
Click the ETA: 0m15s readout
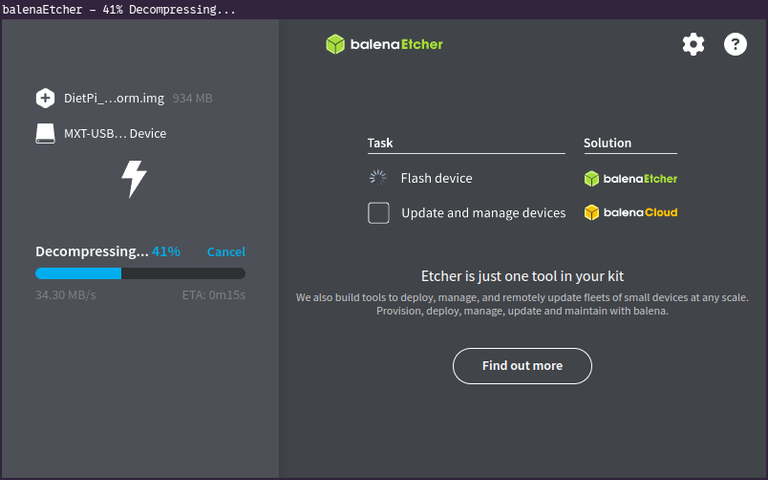click(x=214, y=295)
